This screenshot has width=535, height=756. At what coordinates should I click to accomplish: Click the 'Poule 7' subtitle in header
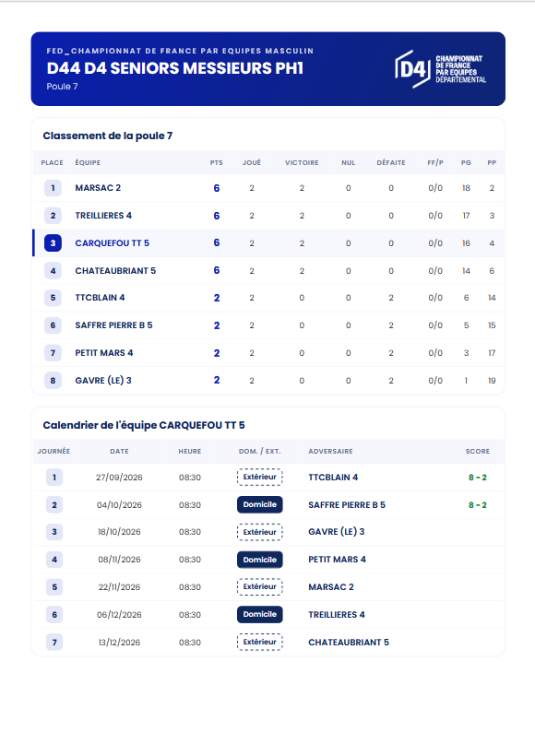pyautogui.click(x=62, y=87)
